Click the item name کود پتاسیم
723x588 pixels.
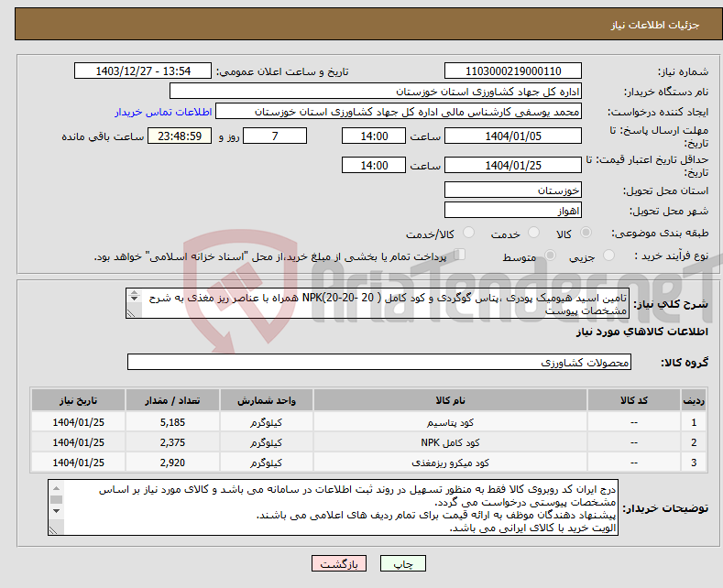point(450,422)
